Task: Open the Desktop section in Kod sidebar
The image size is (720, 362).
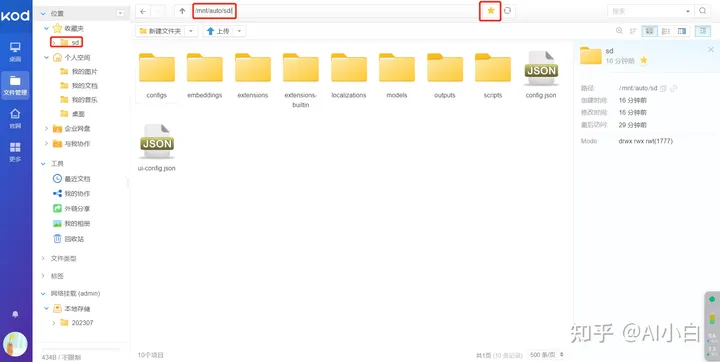Action: click(x=15, y=52)
